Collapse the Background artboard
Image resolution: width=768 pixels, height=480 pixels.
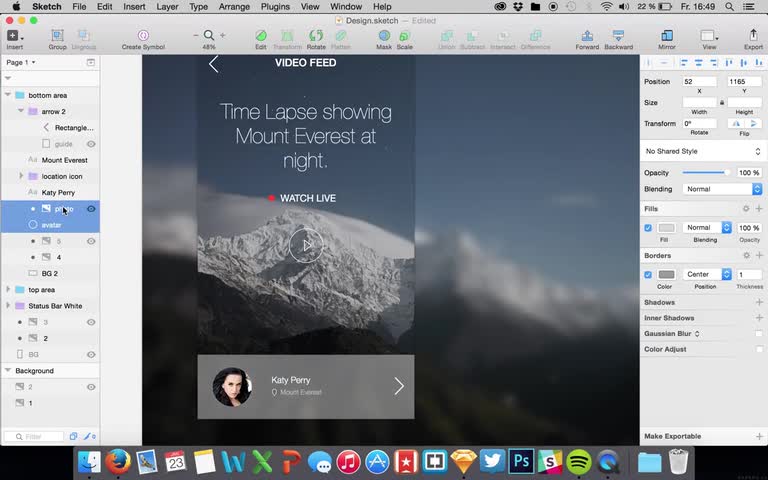(x=8, y=370)
